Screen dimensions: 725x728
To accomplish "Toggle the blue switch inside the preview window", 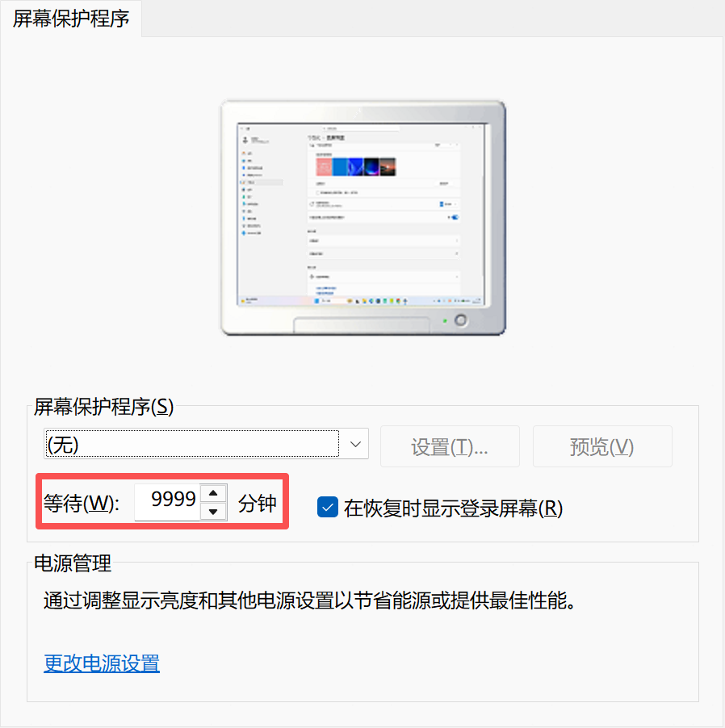I will click(x=455, y=218).
